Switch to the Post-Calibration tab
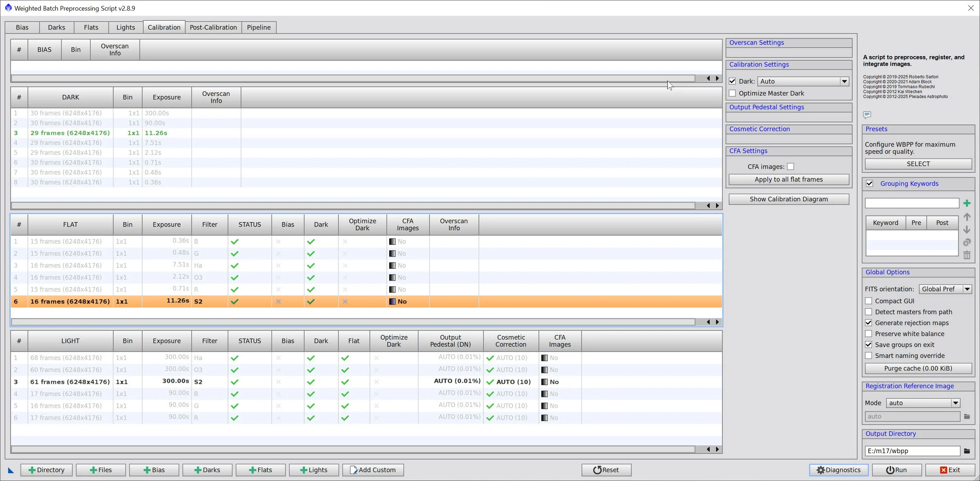Image resolution: width=980 pixels, height=481 pixels. point(213,27)
